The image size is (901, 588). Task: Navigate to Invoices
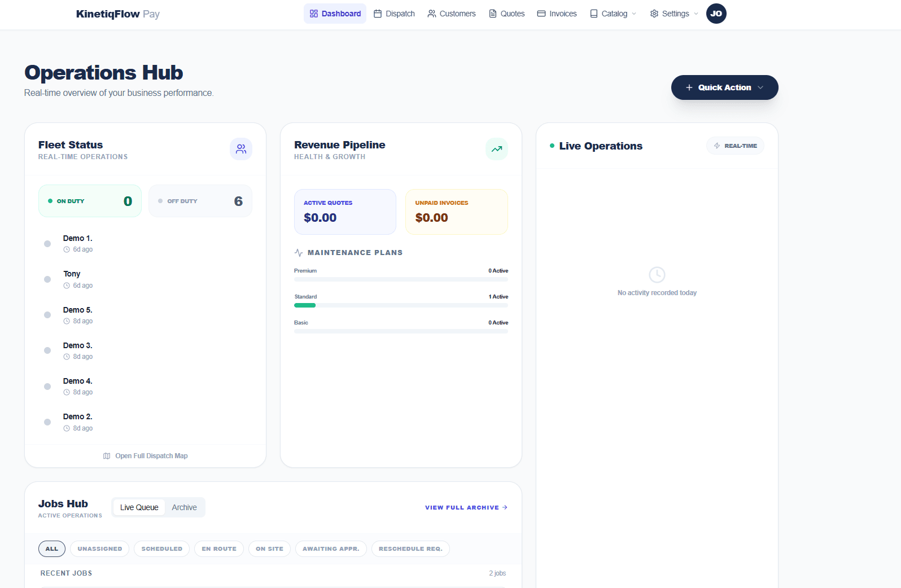(x=557, y=14)
